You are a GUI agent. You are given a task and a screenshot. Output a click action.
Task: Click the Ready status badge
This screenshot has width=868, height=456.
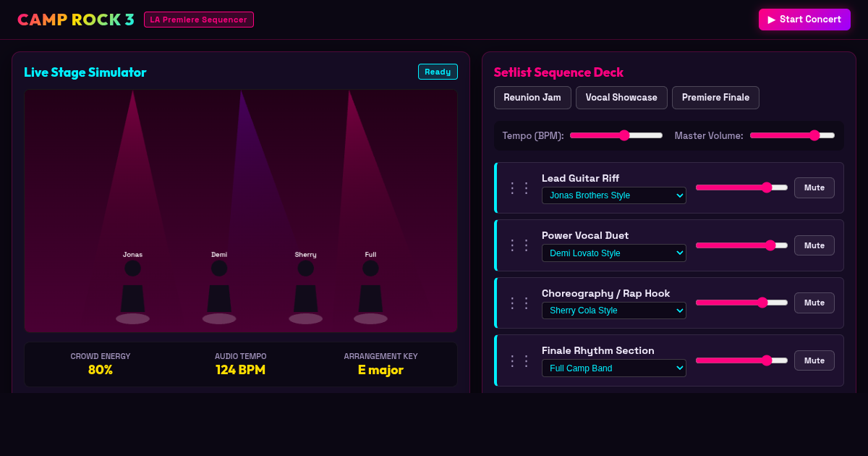tap(438, 72)
